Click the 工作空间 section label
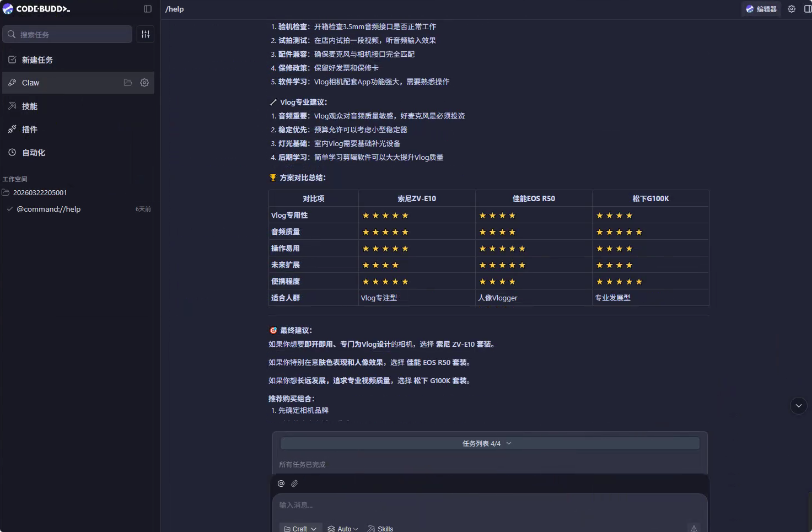 15,179
